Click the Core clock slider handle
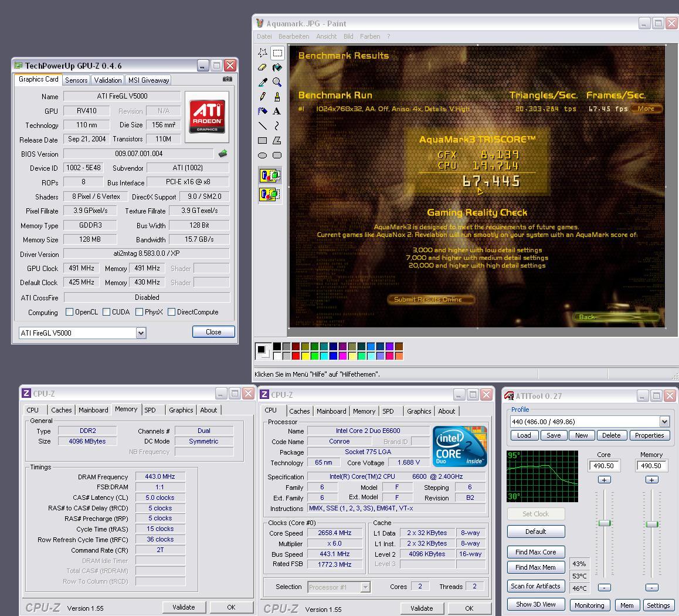The height and width of the screenshot is (616, 679). pyautogui.click(x=604, y=523)
